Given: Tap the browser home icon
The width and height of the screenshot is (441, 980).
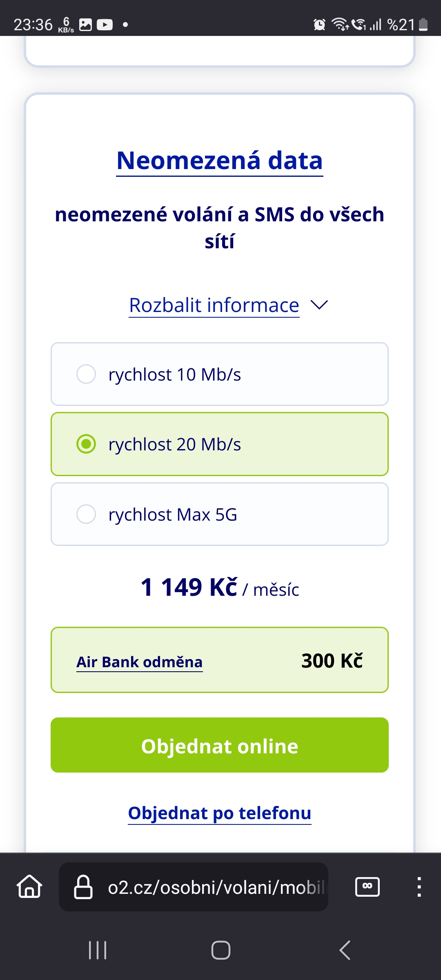Looking at the screenshot, I should pos(29,886).
